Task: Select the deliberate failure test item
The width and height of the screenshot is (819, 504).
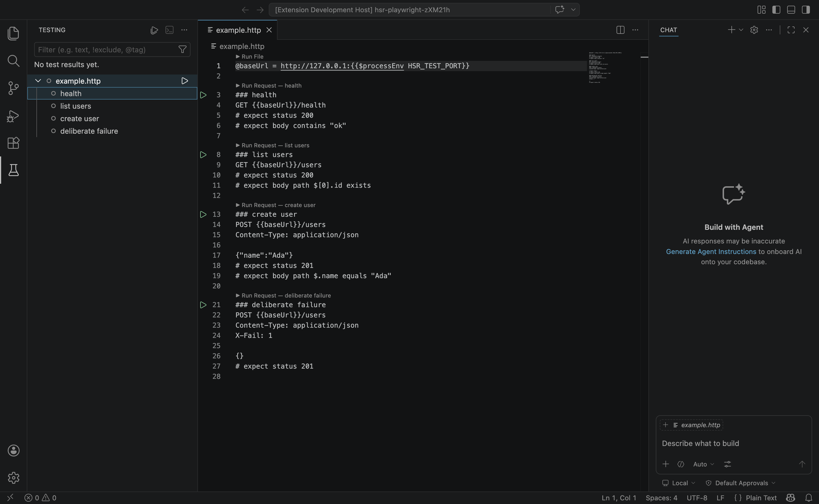Action: coord(112,131)
